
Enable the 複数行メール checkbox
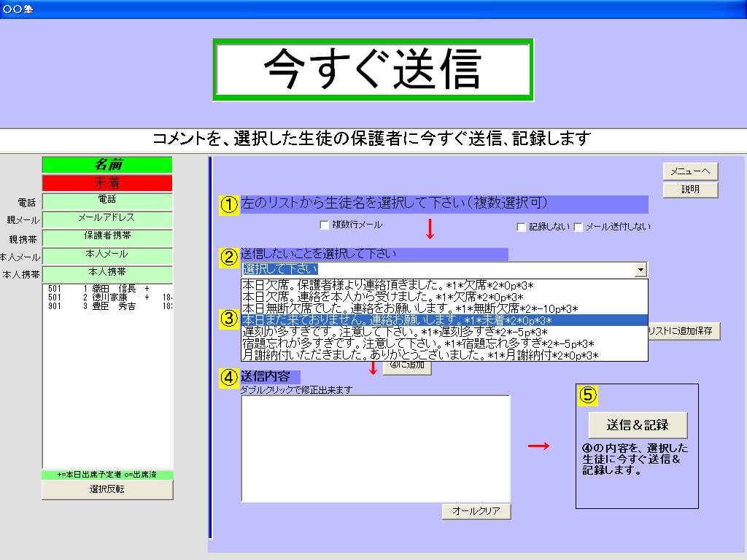pos(325,225)
